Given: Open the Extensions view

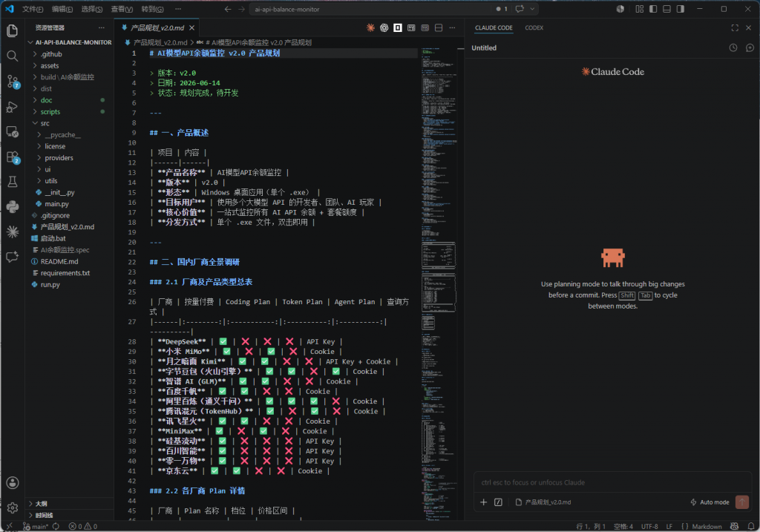Looking at the screenshot, I should tap(13, 157).
